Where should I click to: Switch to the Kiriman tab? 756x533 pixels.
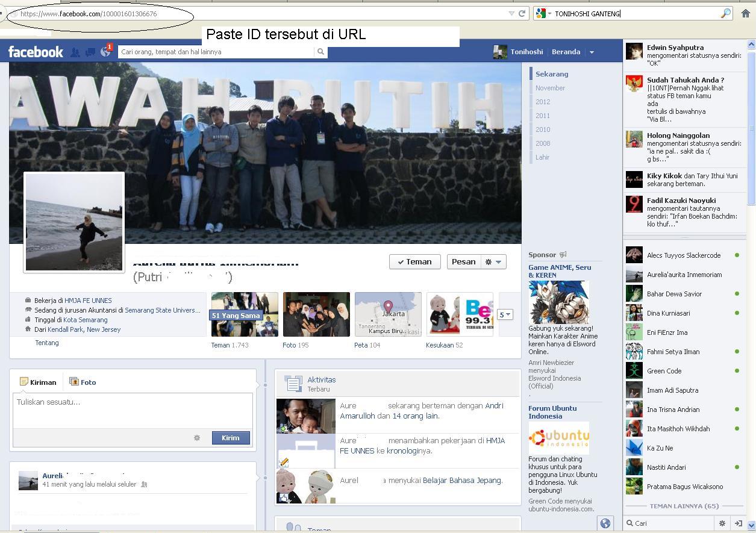coord(38,382)
